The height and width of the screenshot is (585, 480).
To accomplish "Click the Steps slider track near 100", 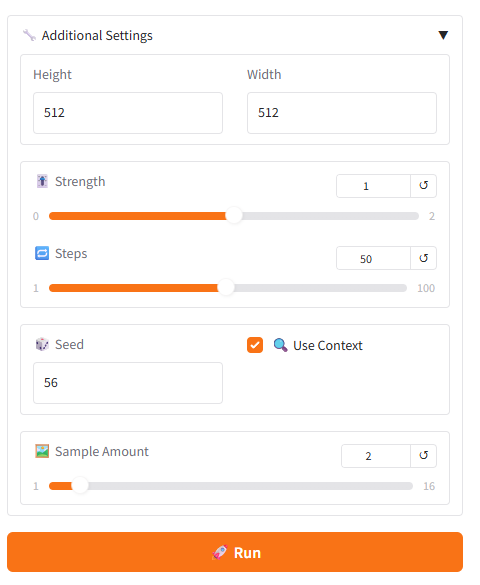I will [x=401, y=288].
